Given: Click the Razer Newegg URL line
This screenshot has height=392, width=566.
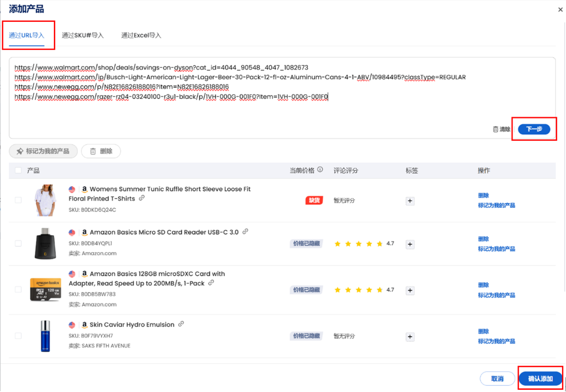Looking at the screenshot, I should tap(171, 96).
